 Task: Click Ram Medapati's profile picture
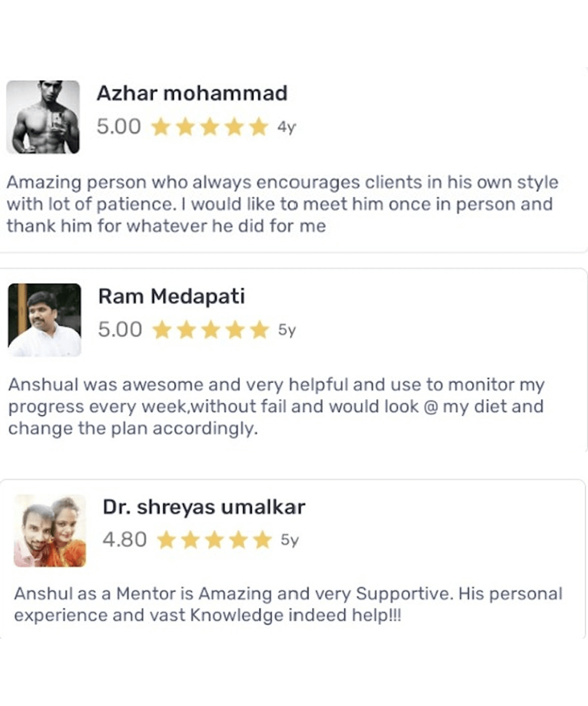click(45, 319)
